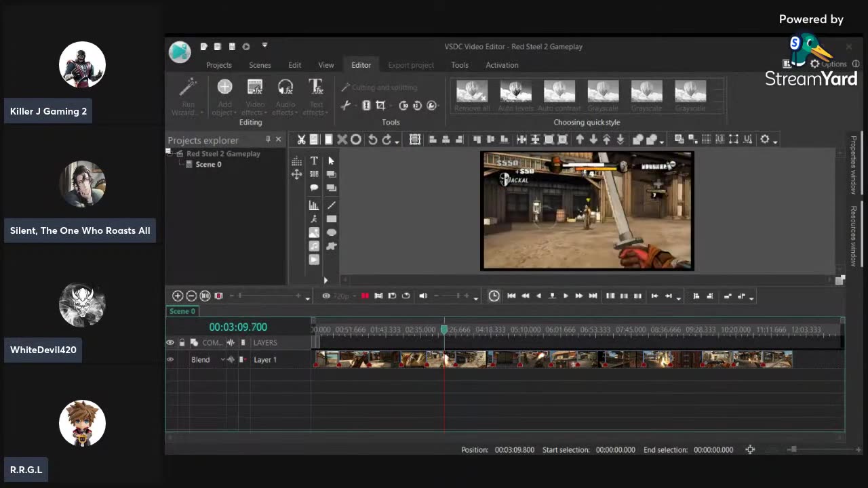Viewport: 868px width, 488px height.
Task: Click Remove all quick style
Action: 472,96
